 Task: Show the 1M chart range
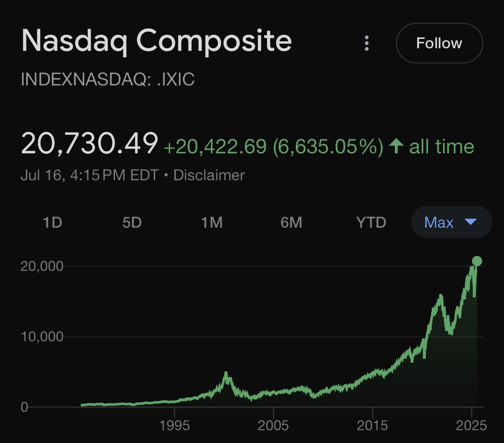[212, 222]
